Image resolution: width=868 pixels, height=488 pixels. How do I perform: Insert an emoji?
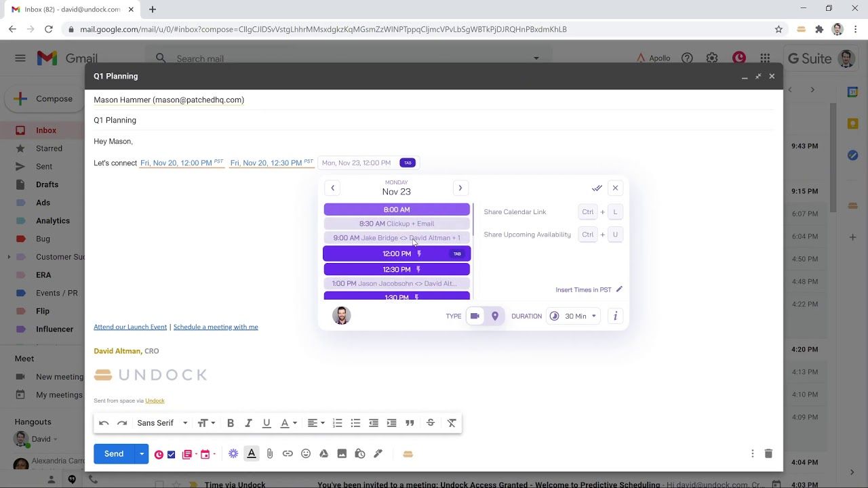(x=306, y=454)
